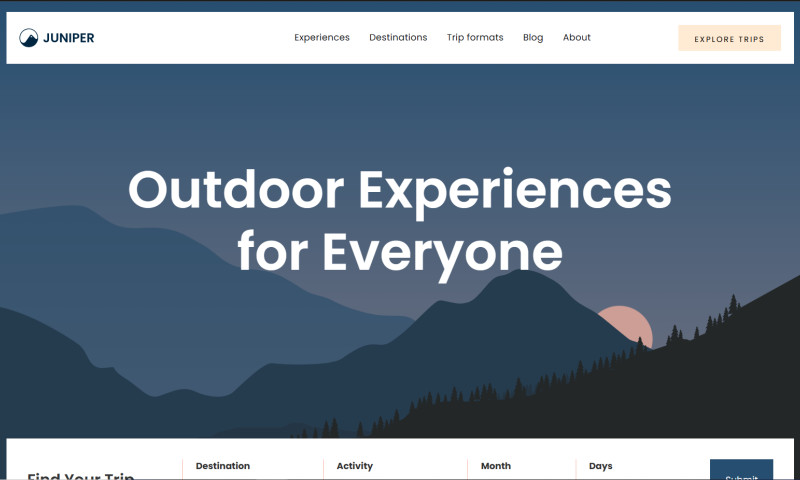Click the Destination field label
Image resolution: width=800 pixels, height=480 pixels.
[223, 466]
